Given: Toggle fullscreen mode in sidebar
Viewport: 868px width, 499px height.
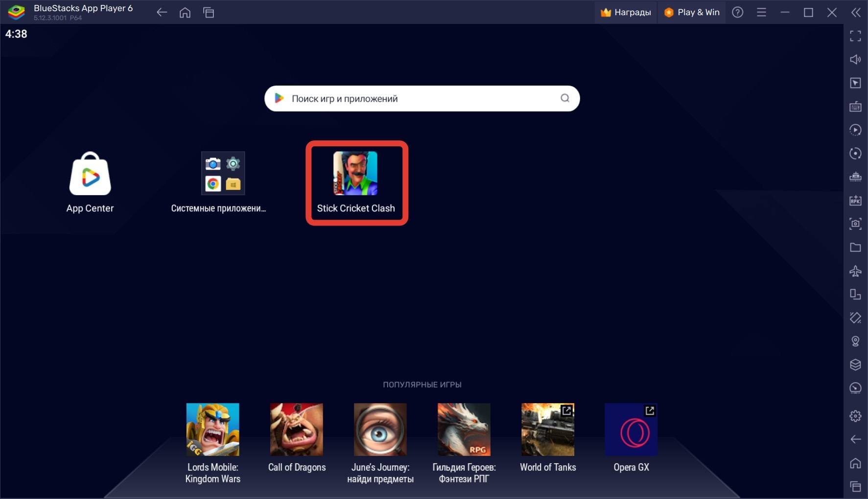Looking at the screenshot, I should pyautogui.click(x=855, y=36).
